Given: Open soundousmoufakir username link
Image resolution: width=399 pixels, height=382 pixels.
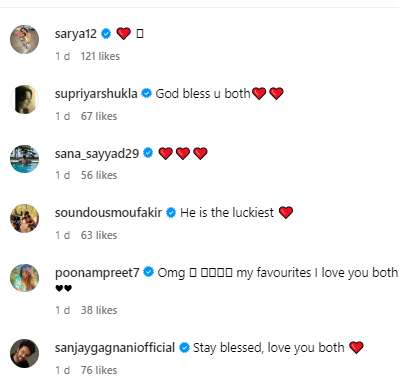Looking at the screenshot, I should (x=108, y=212).
